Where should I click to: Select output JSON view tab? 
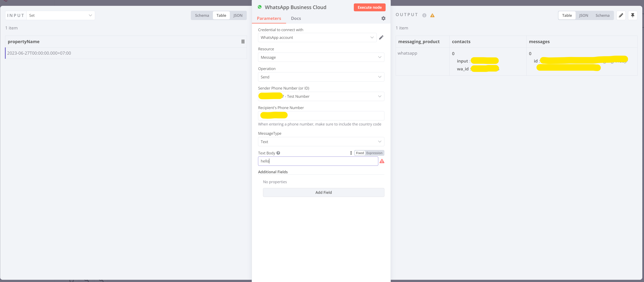pyautogui.click(x=583, y=15)
